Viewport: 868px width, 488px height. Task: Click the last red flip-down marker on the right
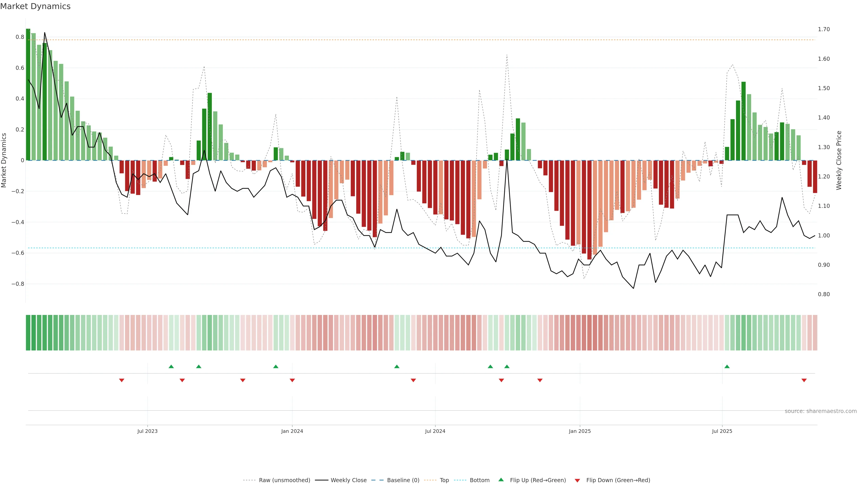[x=804, y=380]
